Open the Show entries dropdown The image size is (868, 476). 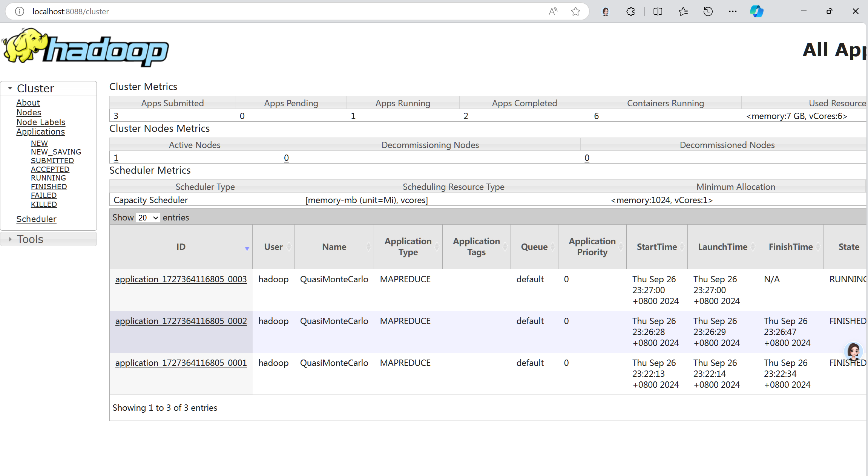tap(148, 217)
